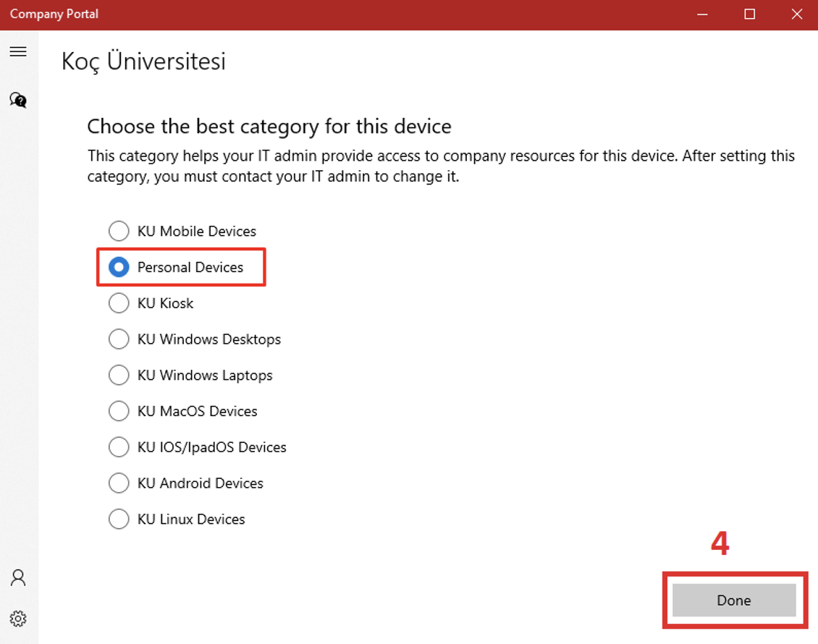Click the 'Choose the best category' heading

coord(269,126)
